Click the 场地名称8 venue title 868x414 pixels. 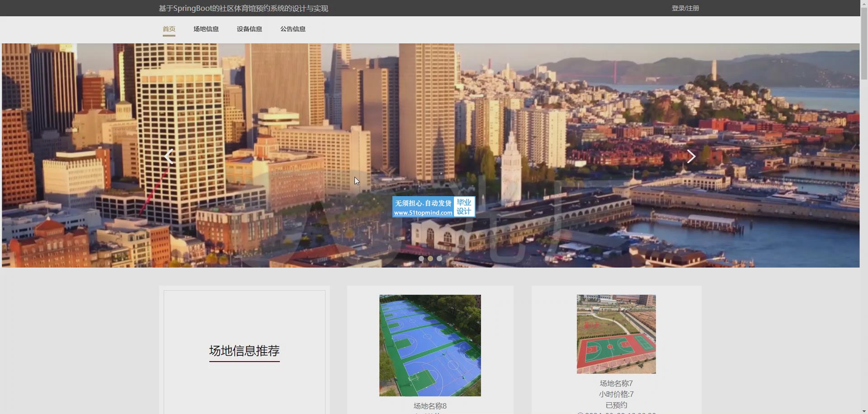click(430, 406)
